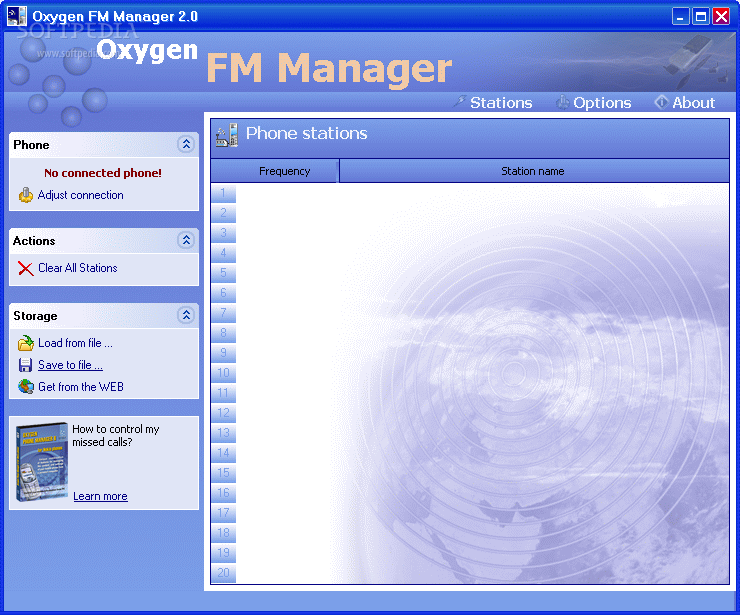Select station row number 14
The image size is (740, 615).
(x=223, y=453)
